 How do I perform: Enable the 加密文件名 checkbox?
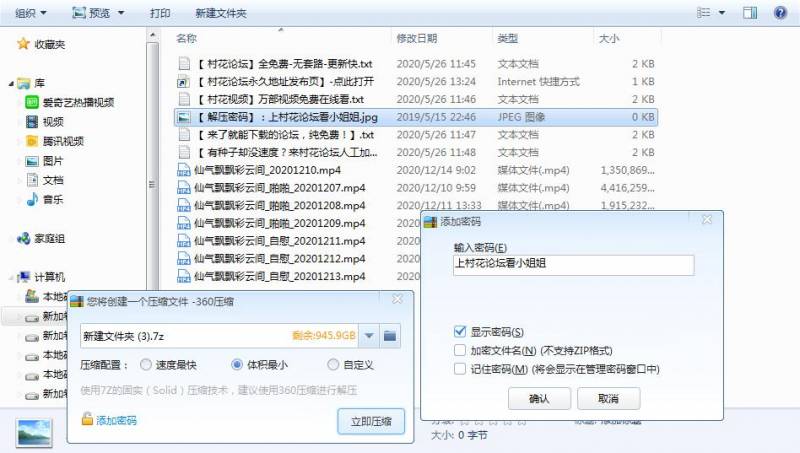point(460,350)
